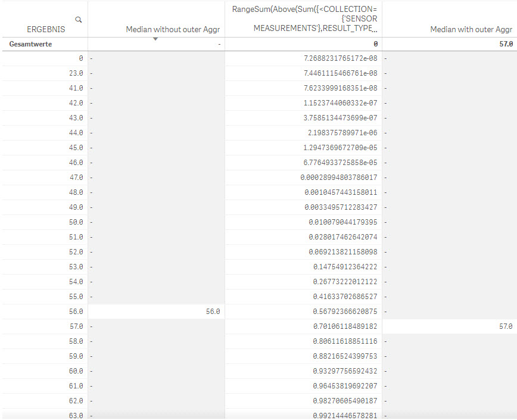Select ERGEBNIS value 41.0

76,88
